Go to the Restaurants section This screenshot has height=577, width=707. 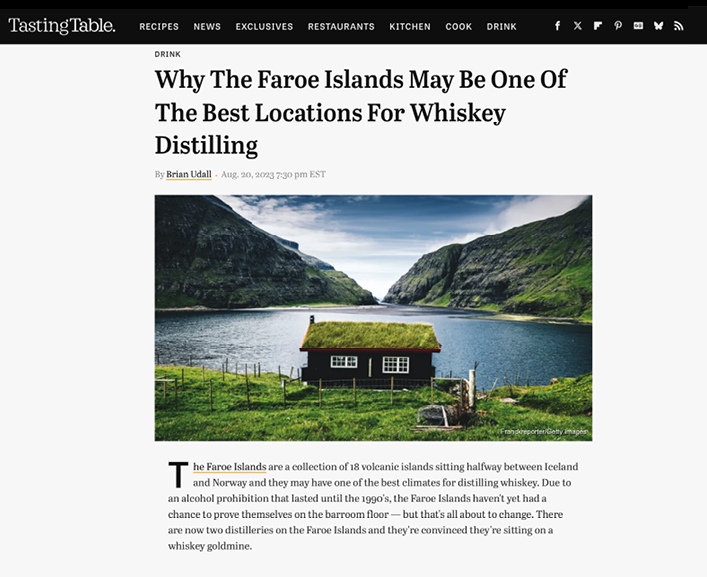click(341, 27)
